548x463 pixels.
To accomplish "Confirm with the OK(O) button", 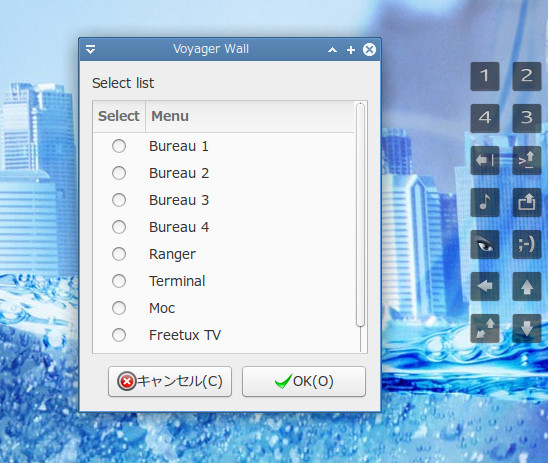I will click(304, 381).
